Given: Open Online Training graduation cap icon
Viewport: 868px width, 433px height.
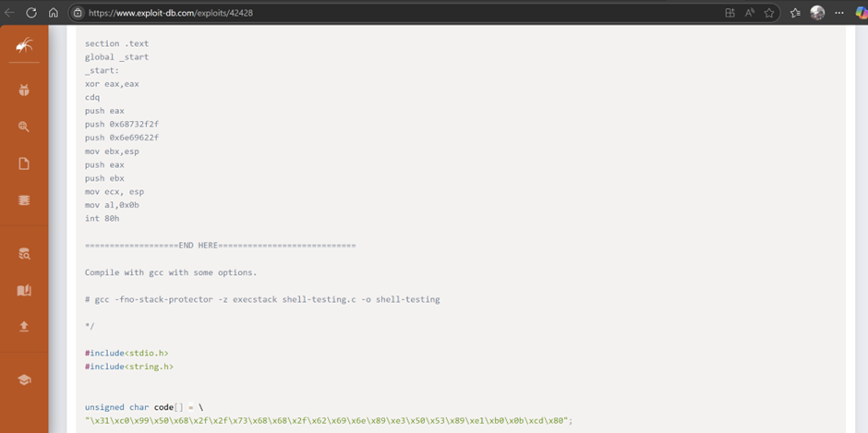Looking at the screenshot, I should [24, 379].
